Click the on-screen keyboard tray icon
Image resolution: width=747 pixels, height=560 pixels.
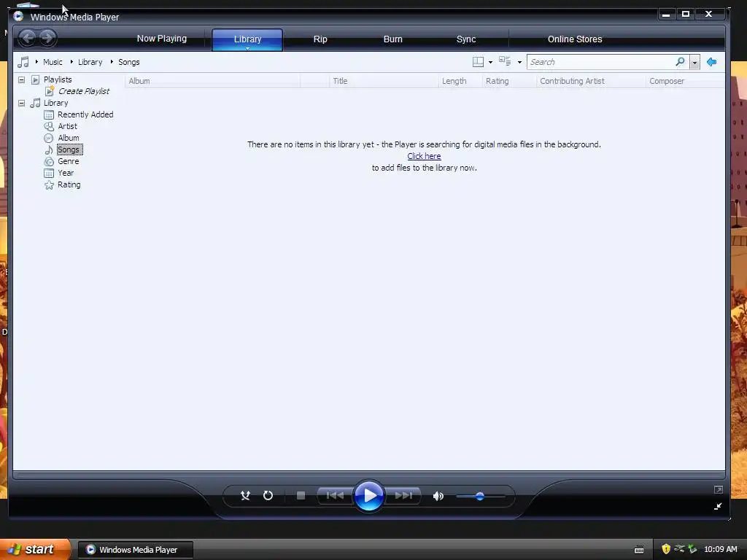(x=639, y=550)
